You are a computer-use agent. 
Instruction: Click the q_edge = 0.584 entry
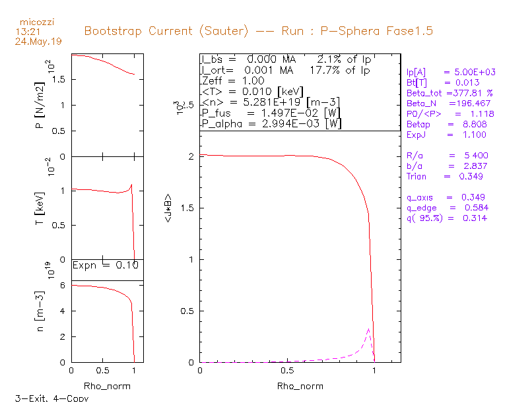point(448,208)
